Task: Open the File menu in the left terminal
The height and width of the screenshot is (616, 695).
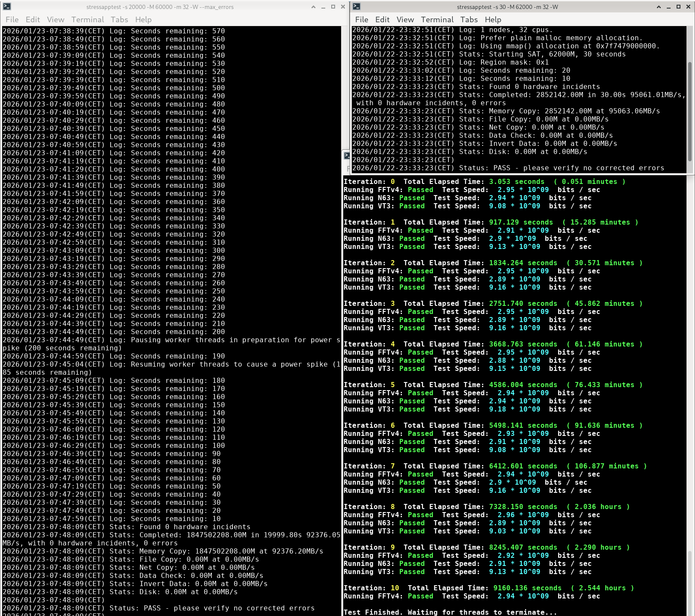Action: (x=12, y=20)
